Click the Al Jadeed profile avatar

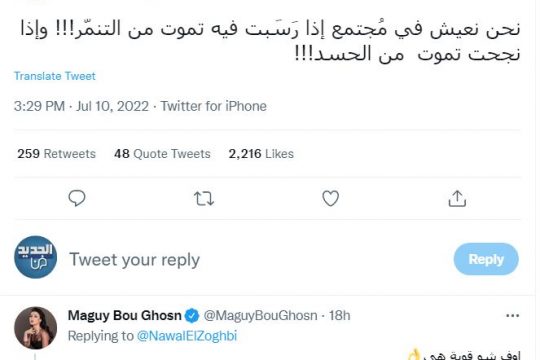35,257
